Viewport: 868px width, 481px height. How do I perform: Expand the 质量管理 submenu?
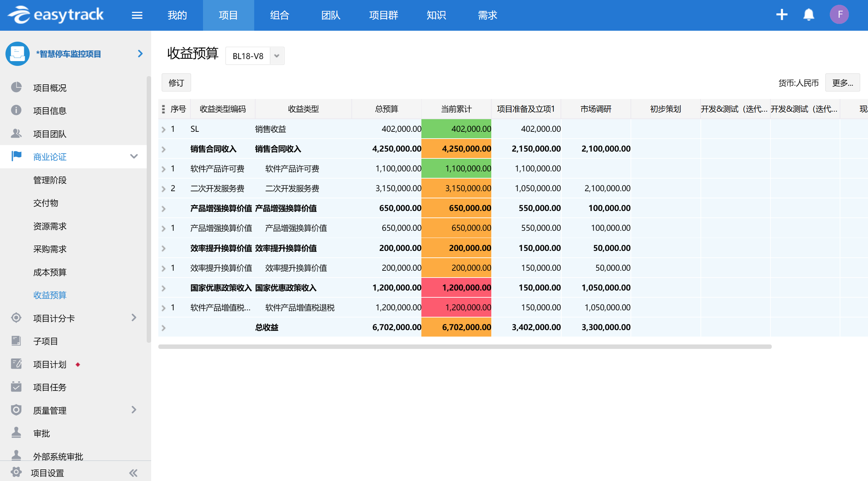click(134, 410)
